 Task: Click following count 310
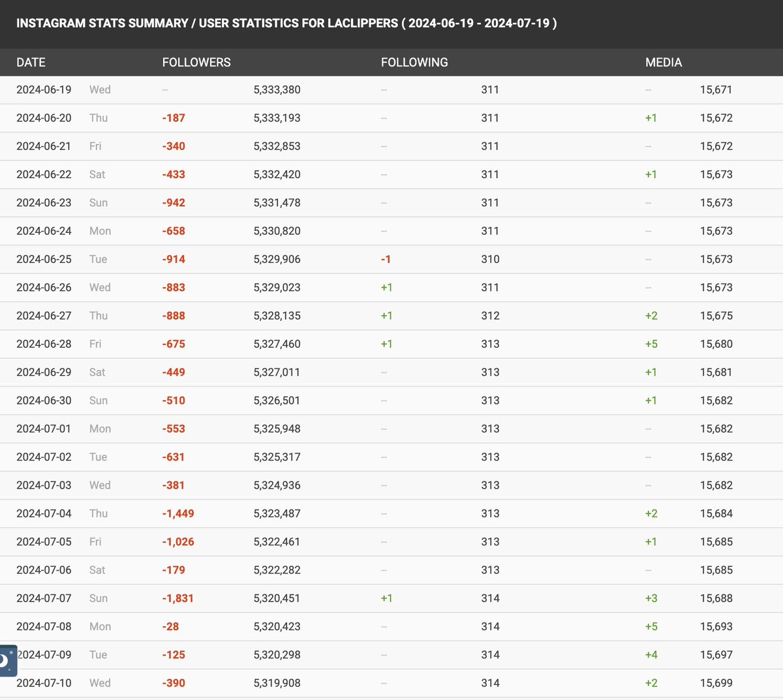(x=490, y=260)
